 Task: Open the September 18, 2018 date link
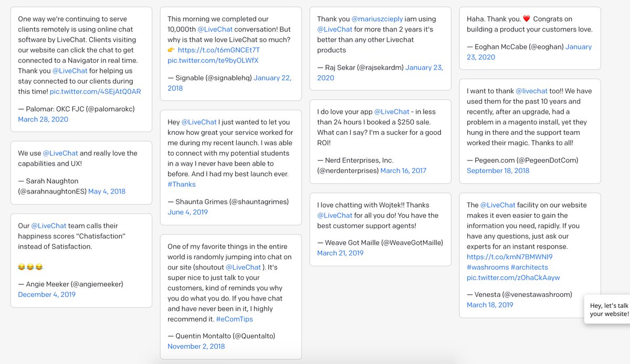[498, 170]
